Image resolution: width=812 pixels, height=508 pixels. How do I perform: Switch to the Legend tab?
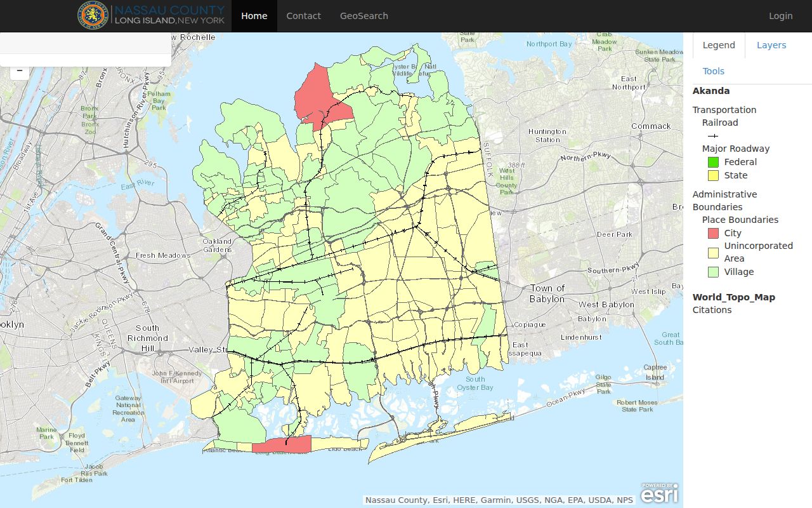tap(719, 45)
